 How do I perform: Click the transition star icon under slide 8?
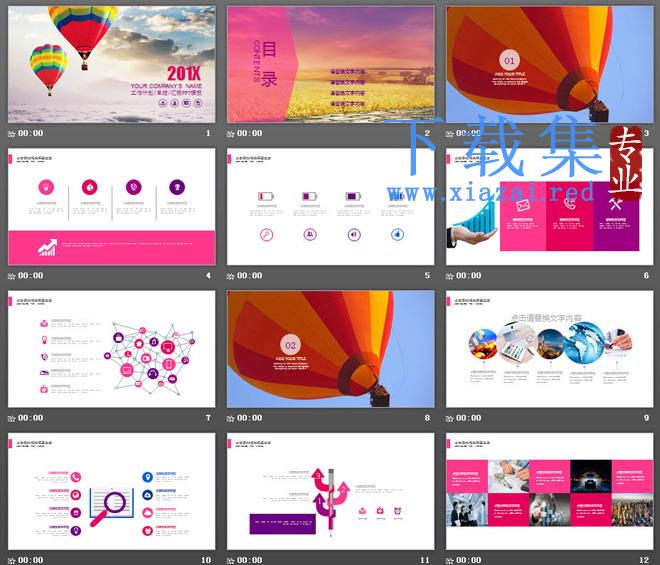231,418
